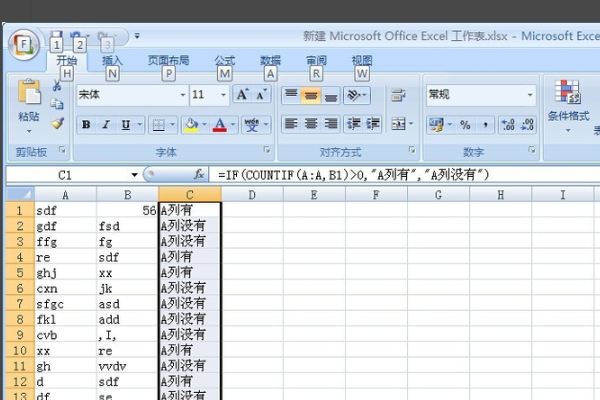Open font color dropdown arrow
This screenshot has width=600, height=400.
[233, 124]
